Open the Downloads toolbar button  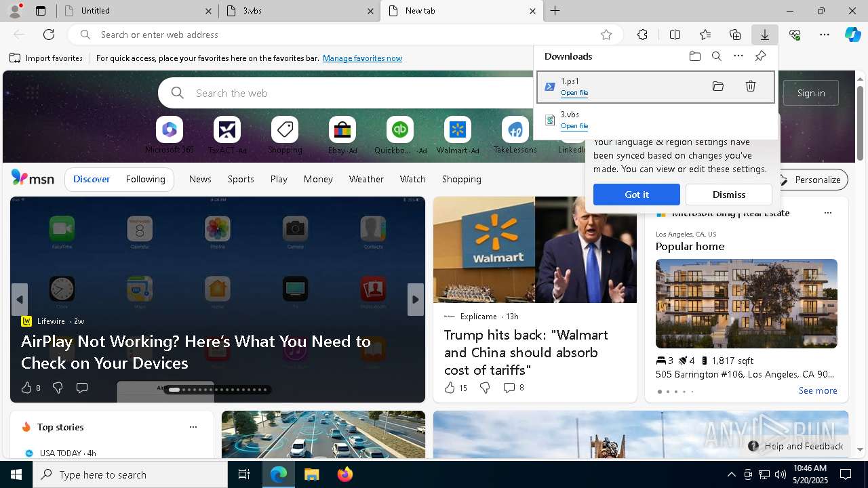[764, 35]
